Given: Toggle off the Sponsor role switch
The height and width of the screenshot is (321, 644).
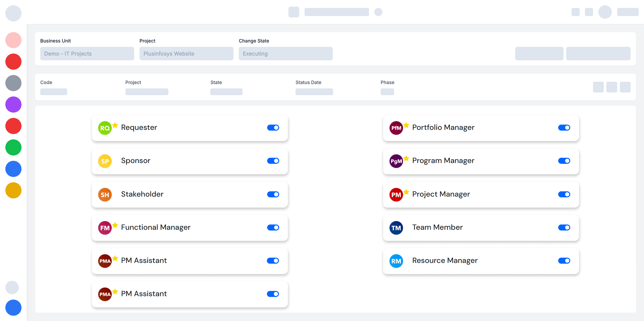Looking at the screenshot, I should 273,161.
